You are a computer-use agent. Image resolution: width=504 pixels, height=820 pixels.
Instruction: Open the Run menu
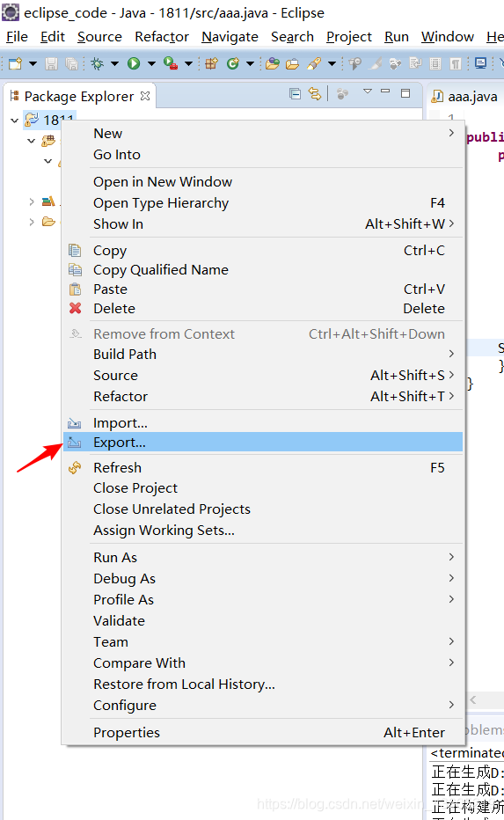pos(397,37)
